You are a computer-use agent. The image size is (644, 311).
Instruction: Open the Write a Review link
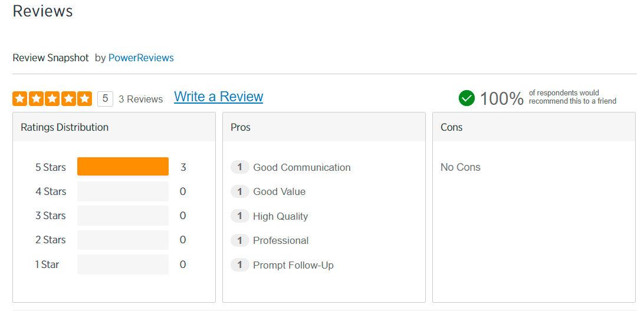[218, 97]
